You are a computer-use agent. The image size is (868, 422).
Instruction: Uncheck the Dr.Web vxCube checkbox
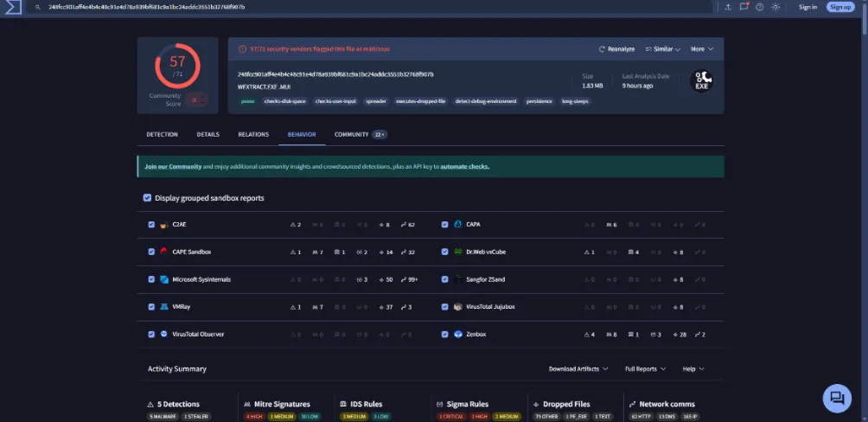click(444, 252)
